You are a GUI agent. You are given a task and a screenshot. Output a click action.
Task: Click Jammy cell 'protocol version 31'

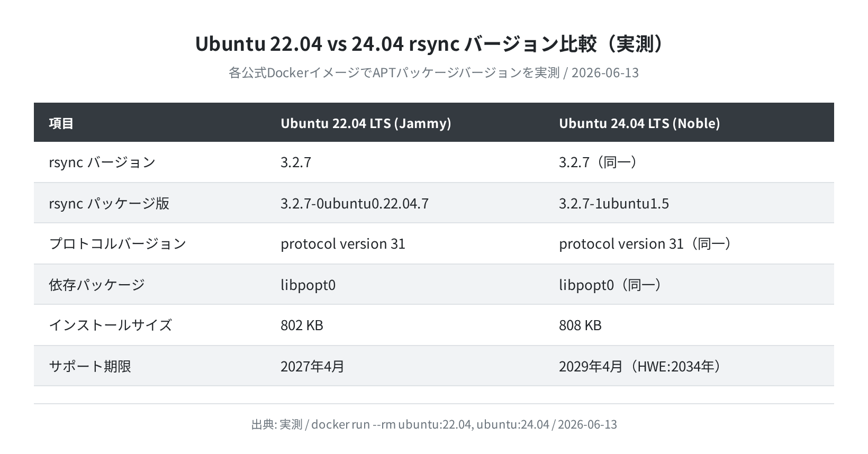[x=343, y=243]
